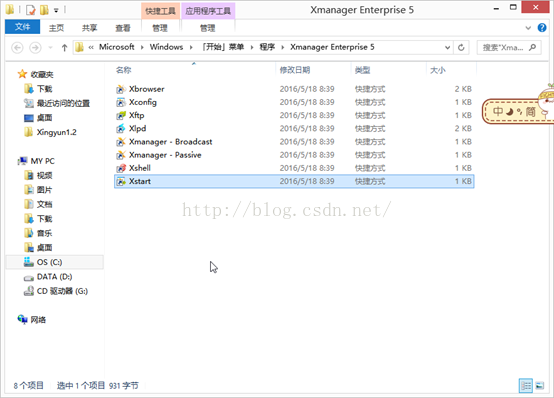Click the Microsoft breadcrumb segment

tap(117, 47)
